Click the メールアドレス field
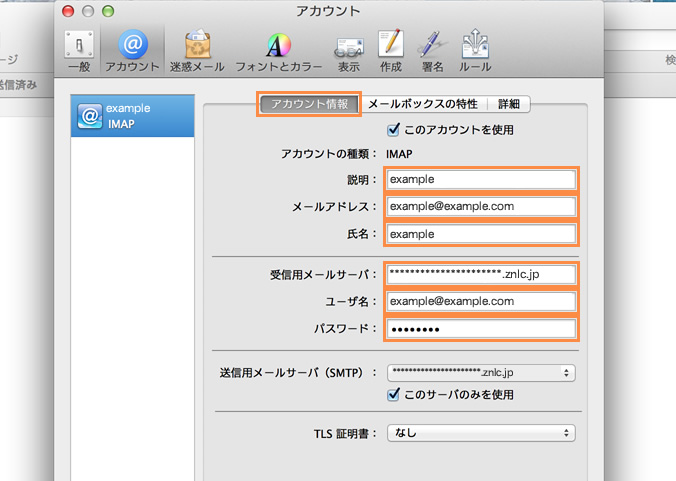The width and height of the screenshot is (676, 481). [481, 206]
